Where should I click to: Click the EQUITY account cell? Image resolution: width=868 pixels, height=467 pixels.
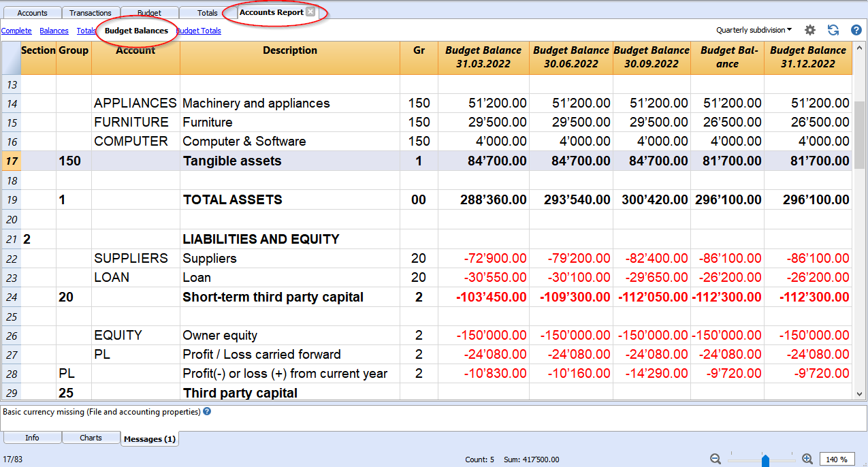point(135,336)
